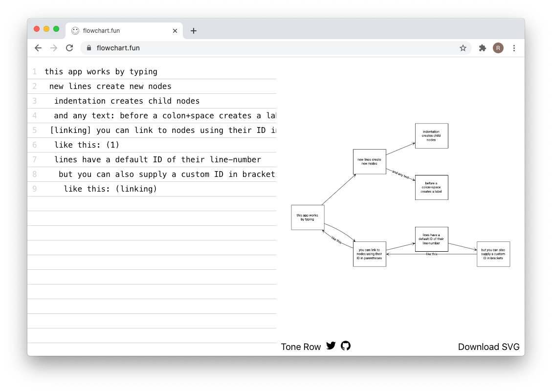Click the browser back arrow

pyautogui.click(x=38, y=48)
